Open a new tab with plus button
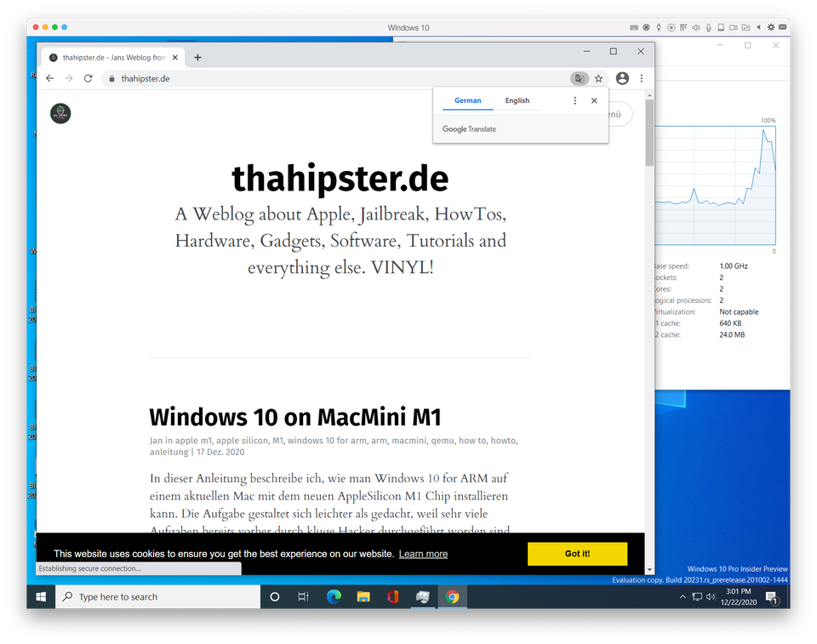 tap(197, 57)
